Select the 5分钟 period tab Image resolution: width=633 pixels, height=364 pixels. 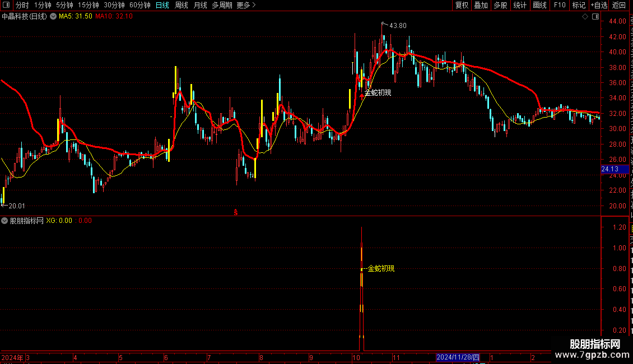click(x=64, y=5)
